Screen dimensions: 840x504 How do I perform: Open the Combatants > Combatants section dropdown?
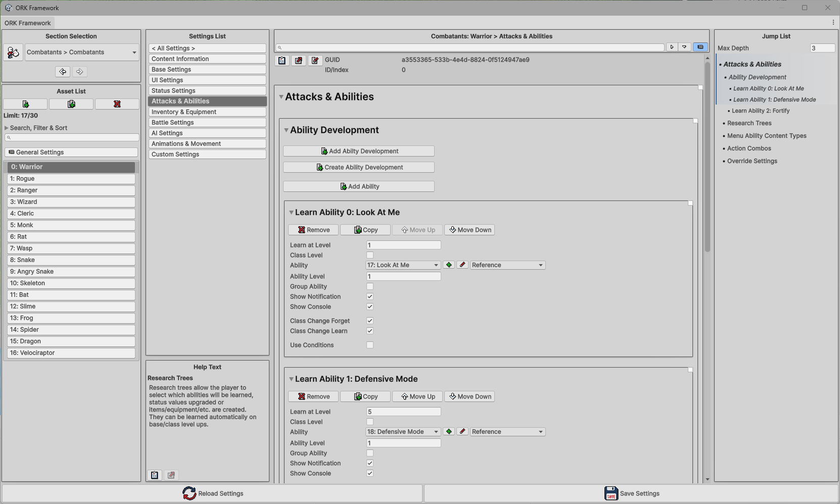pos(82,53)
